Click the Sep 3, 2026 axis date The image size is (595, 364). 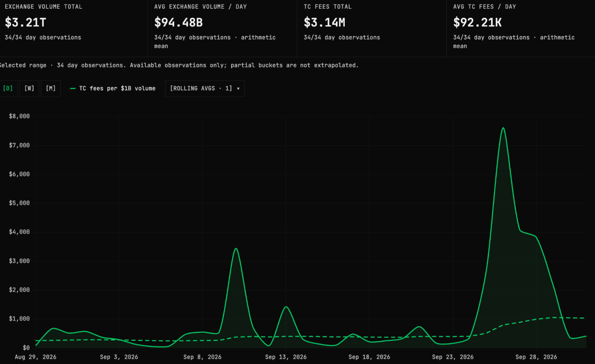click(119, 357)
